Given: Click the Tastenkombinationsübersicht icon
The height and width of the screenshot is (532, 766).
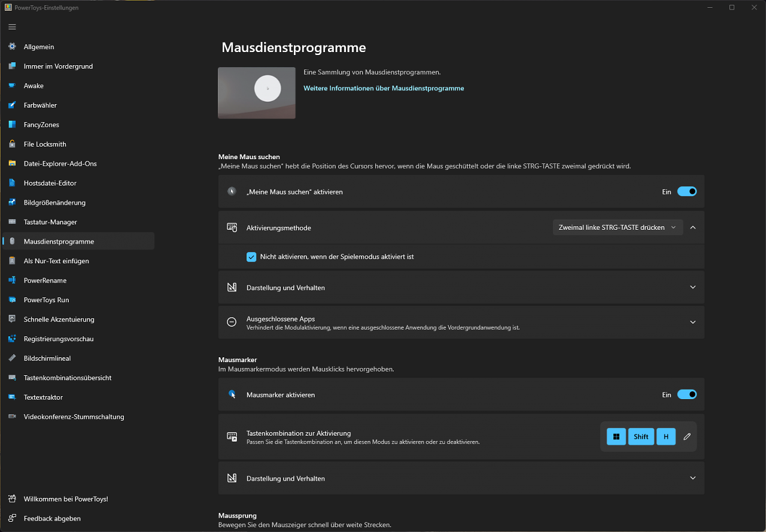Looking at the screenshot, I should click(x=12, y=378).
